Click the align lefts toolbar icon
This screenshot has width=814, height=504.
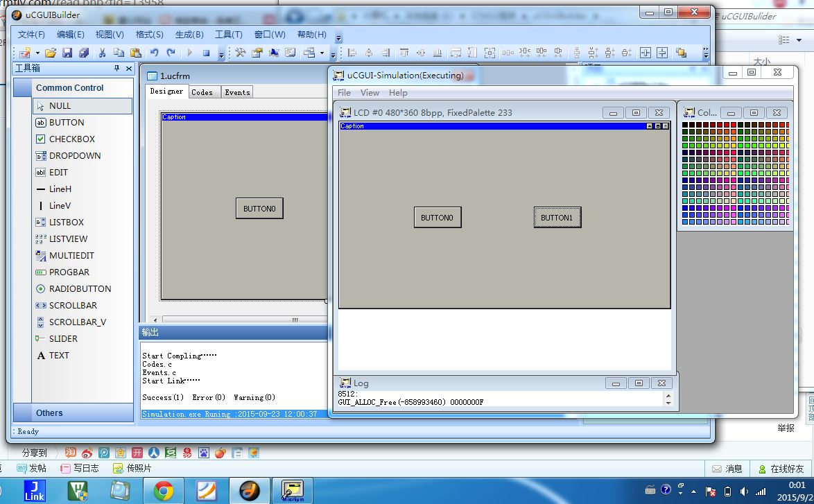[352, 53]
